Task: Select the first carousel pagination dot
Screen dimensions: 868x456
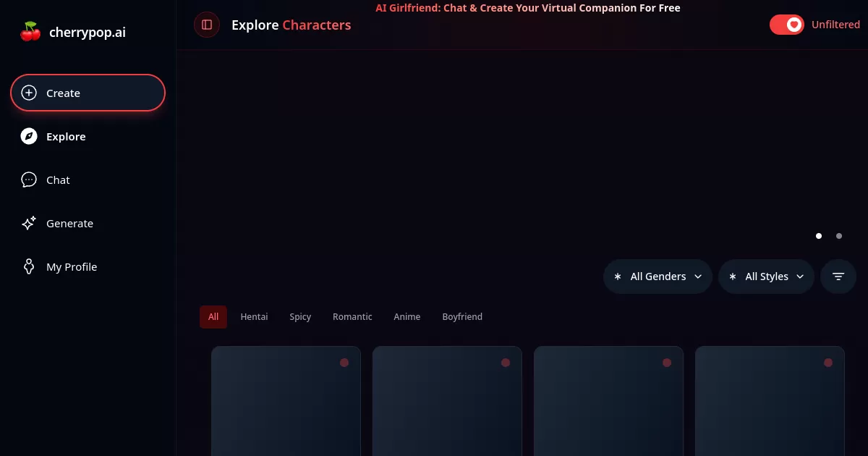Action: (x=819, y=236)
